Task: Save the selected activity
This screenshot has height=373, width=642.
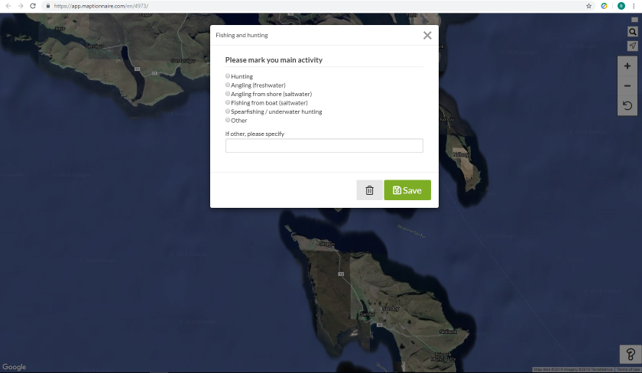Action: pos(407,190)
